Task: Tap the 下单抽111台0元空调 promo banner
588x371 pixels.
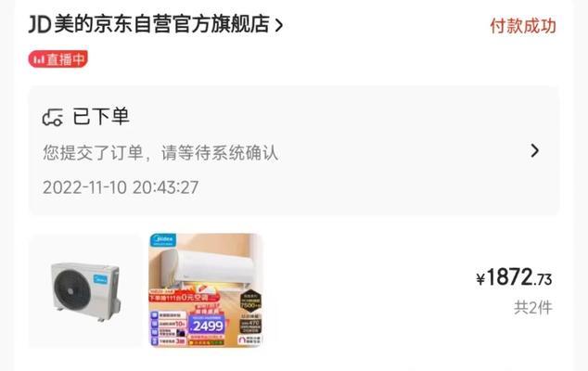Action: (x=184, y=298)
